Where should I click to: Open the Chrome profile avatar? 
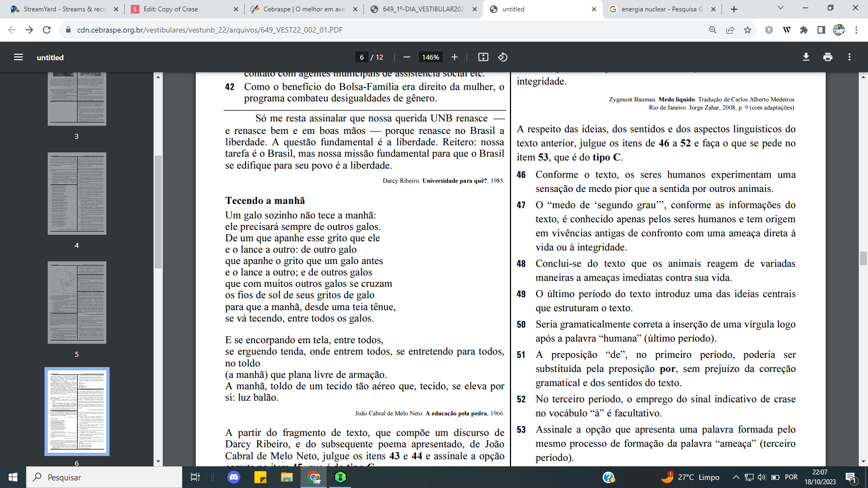click(x=839, y=30)
